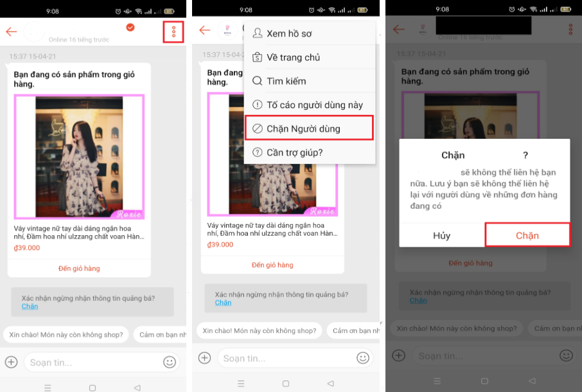
Task: Choose 'Về trang chủ' menu option
Action: click(293, 57)
